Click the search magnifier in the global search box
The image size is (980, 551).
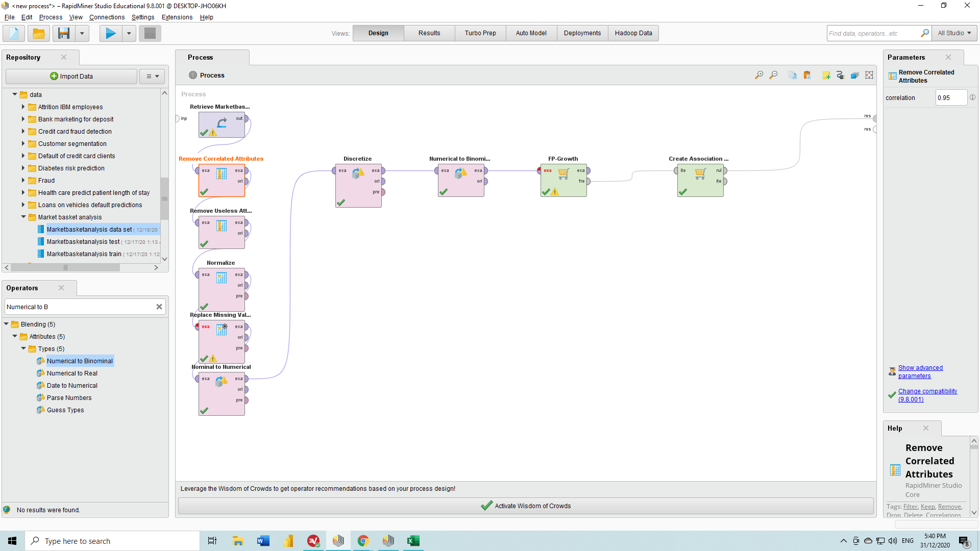(924, 33)
